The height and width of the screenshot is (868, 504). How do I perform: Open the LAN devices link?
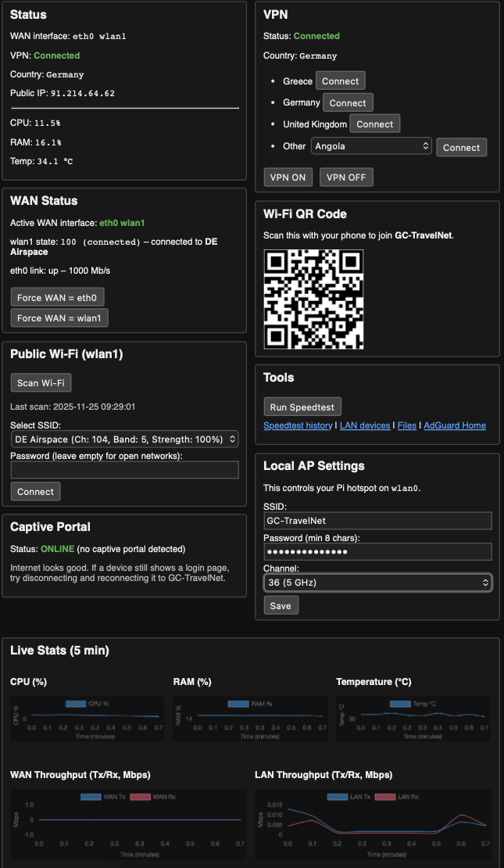pyautogui.click(x=364, y=425)
